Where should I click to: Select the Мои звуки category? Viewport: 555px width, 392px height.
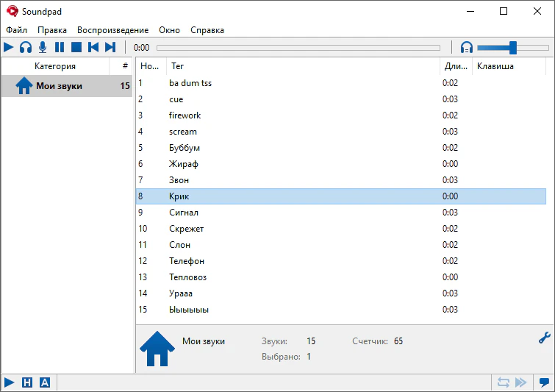click(x=59, y=86)
